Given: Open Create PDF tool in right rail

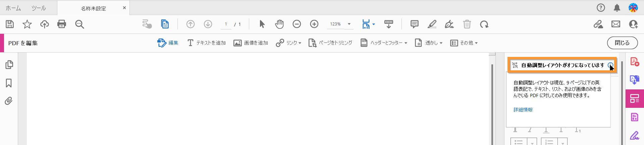Looking at the screenshot, I should [x=635, y=62].
